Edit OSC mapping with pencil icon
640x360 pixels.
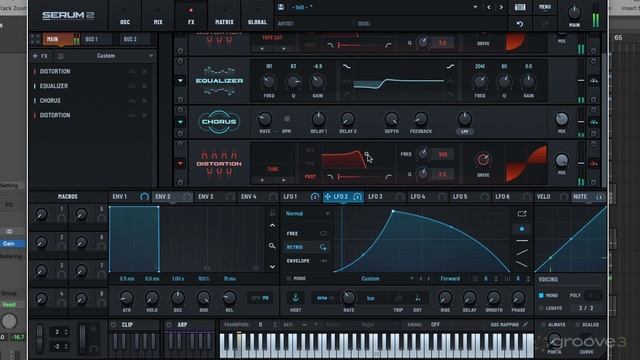[x=525, y=324]
